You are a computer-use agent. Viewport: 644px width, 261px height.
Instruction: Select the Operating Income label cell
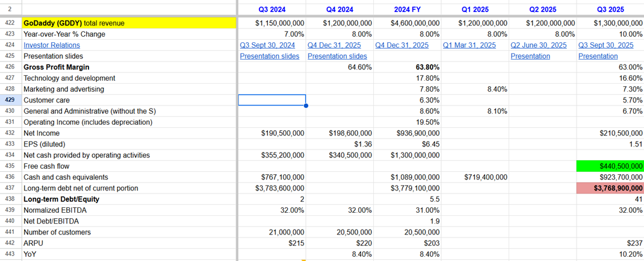pos(129,122)
